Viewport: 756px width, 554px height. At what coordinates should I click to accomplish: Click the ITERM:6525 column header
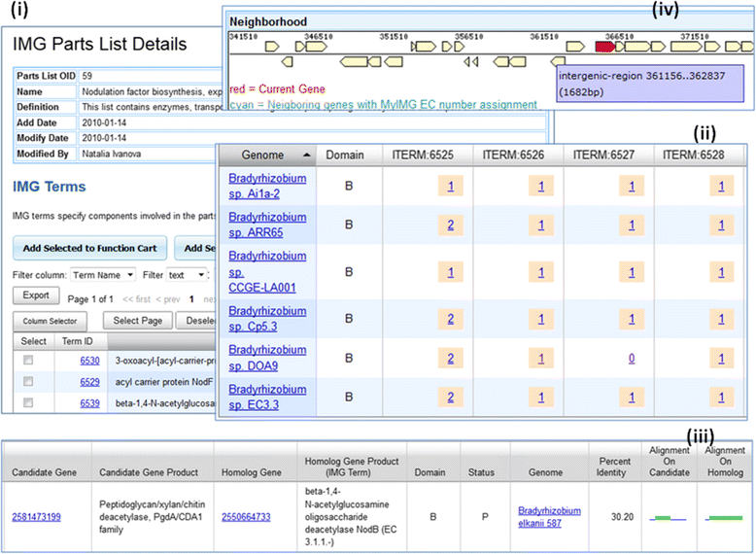428,155
